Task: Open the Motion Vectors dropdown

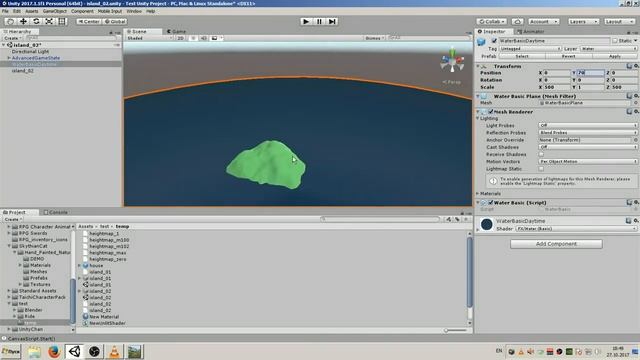Action: pyautogui.click(x=588, y=162)
